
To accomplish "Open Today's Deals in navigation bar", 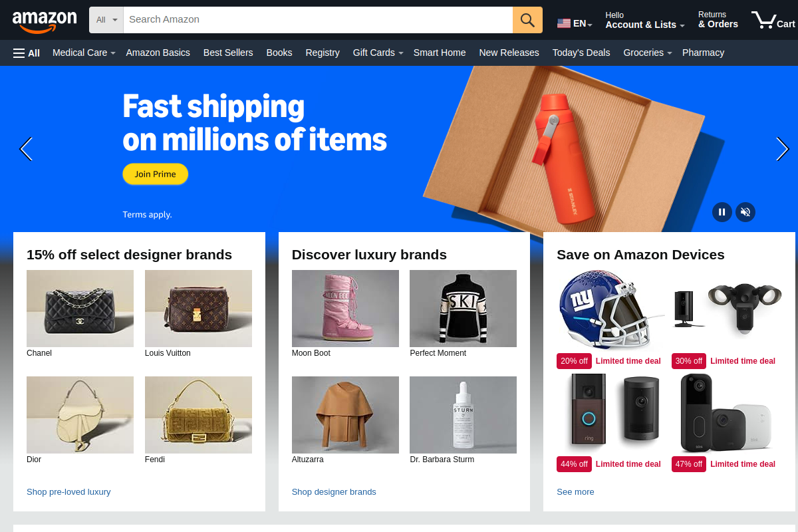I will (581, 53).
